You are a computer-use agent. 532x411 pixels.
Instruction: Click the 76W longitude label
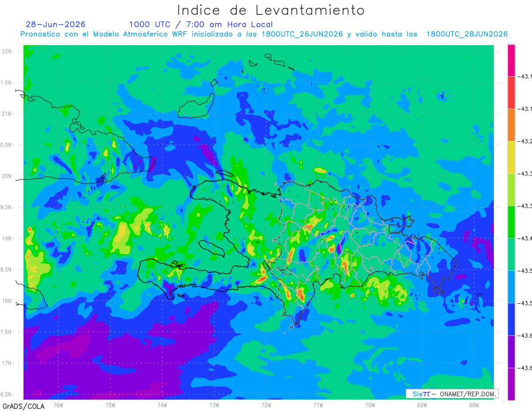pyautogui.click(x=58, y=404)
